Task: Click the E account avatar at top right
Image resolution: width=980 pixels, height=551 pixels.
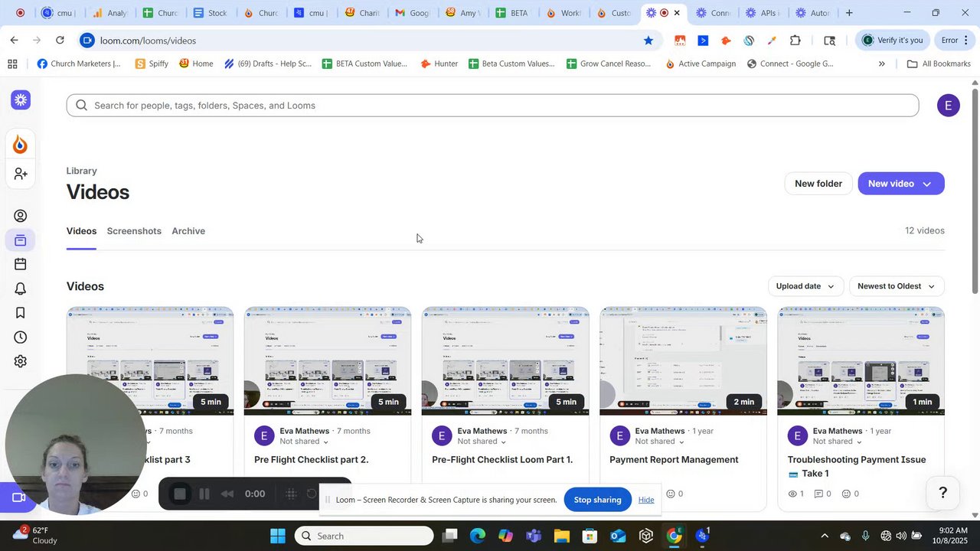Action: pyautogui.click(x=948, y=106)
